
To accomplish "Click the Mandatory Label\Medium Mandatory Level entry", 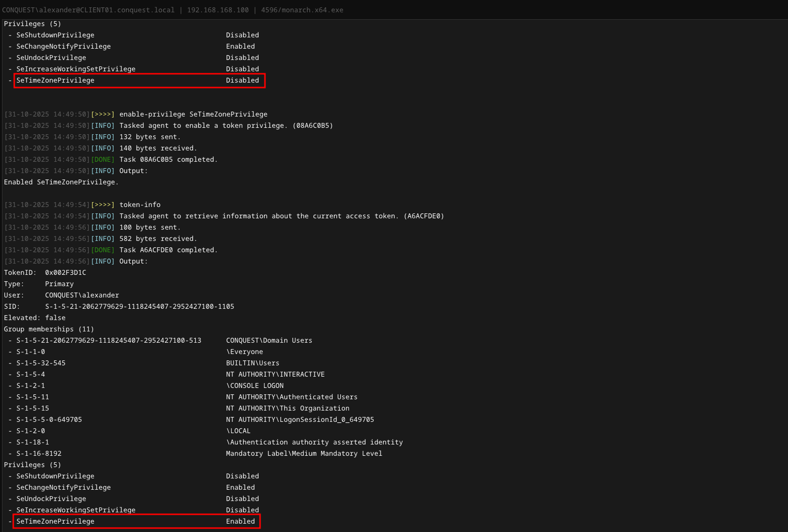I will tap(304, 453).
